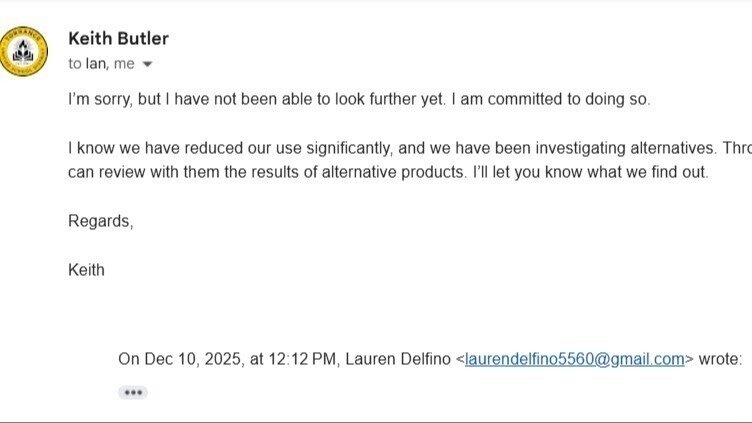The image size is (752, 423).
Task: Click the closing word "Regards,"
Action: (x=100, y=221)
